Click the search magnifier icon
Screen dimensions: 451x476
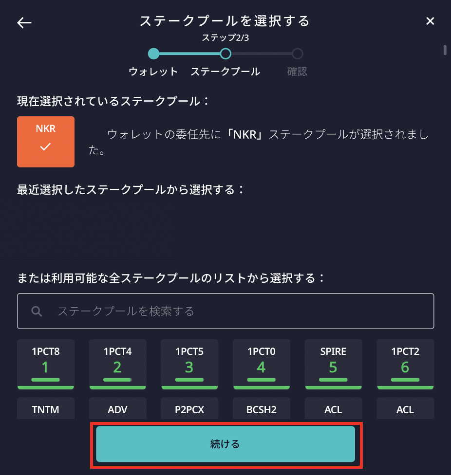(x=37, y=311)
